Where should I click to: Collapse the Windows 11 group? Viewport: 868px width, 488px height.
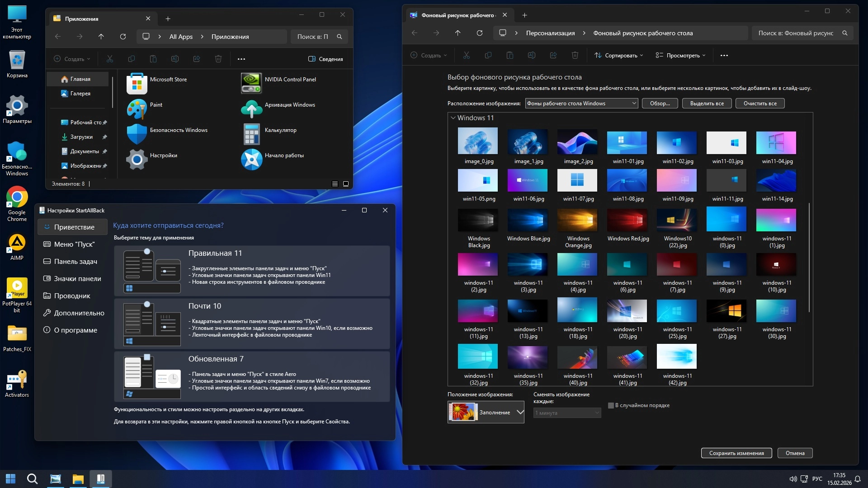point(453,118)
